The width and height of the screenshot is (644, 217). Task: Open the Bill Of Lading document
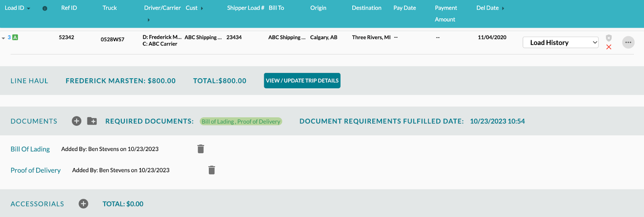click(x=30, y=149)
